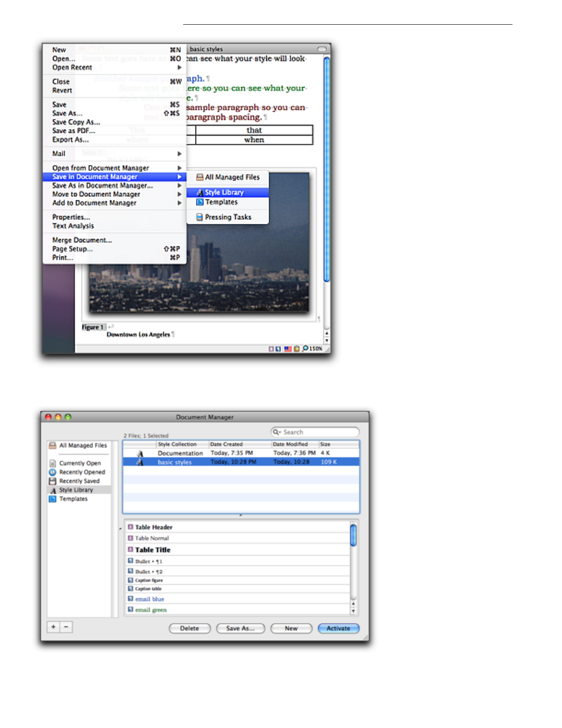Expand Move to Document Manager arrow

click(179, 194)
